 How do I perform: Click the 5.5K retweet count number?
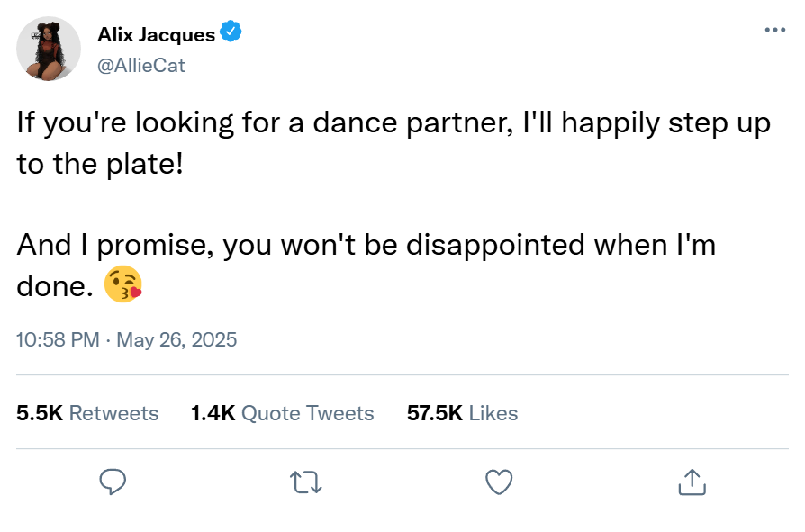(x=40, y=413)
